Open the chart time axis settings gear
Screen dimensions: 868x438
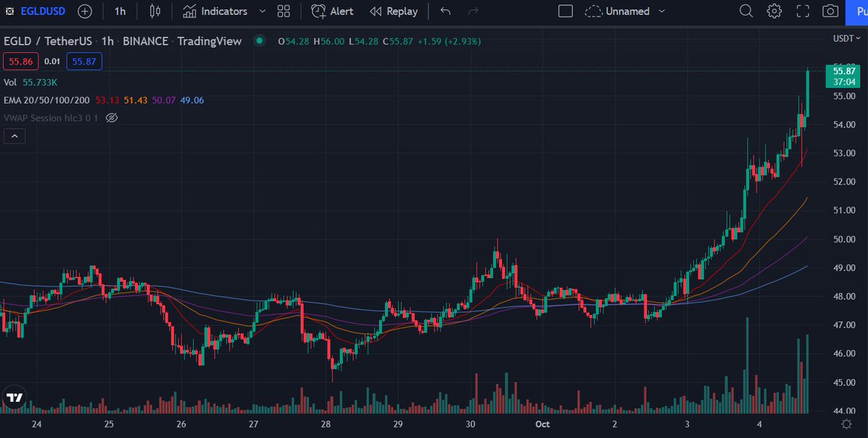(x=846, y=424)
